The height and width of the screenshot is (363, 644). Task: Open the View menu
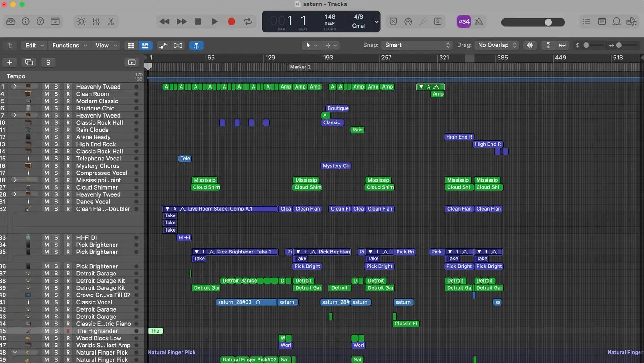106,45
